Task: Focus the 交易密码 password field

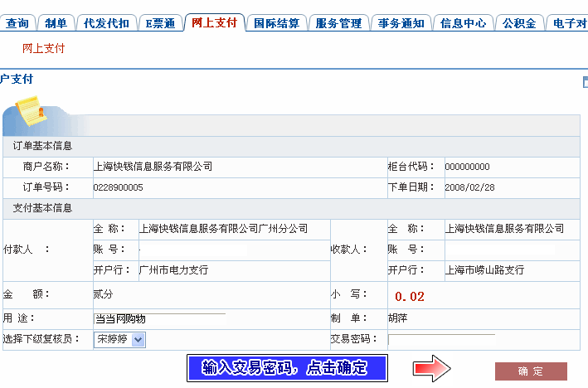Action: pos(441,340)
